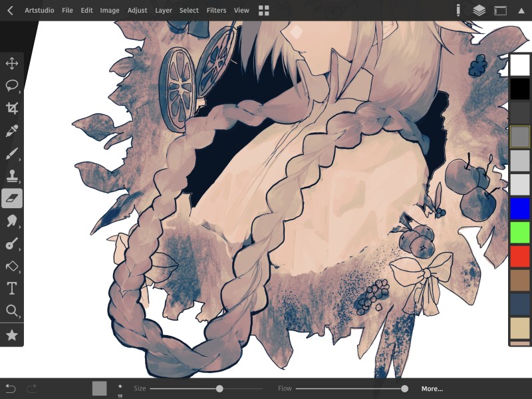Viewport: 532px width, 399px height.
Task: Pick the brown swatch
Action: pos(520,281)
